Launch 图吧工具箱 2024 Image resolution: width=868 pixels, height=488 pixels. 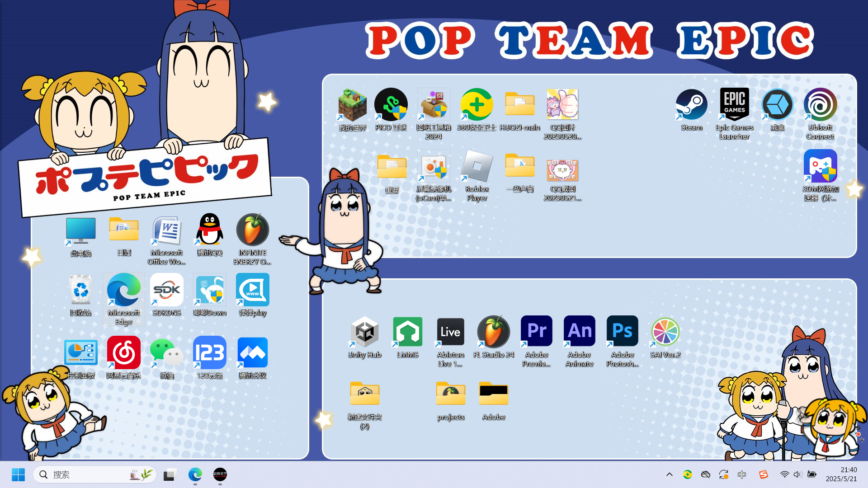(434, 114)
